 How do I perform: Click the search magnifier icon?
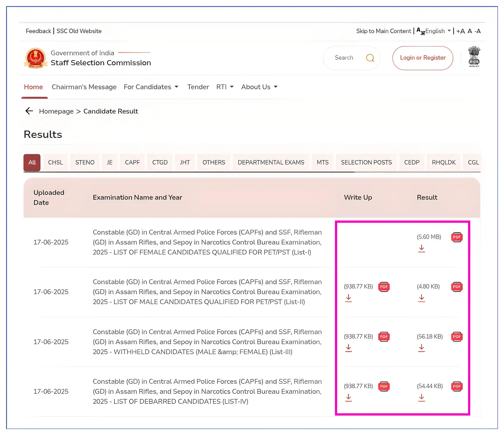[x=370, y=58]
